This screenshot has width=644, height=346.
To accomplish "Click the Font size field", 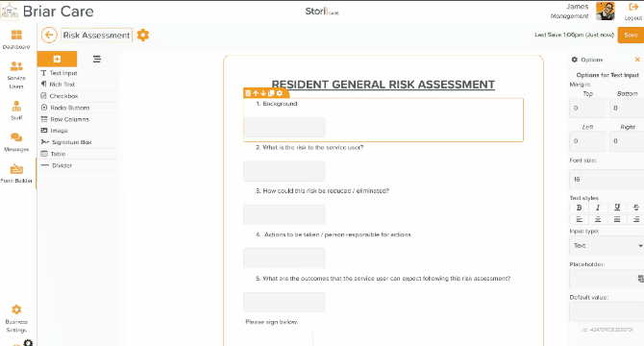I will (x=607, y=180).
